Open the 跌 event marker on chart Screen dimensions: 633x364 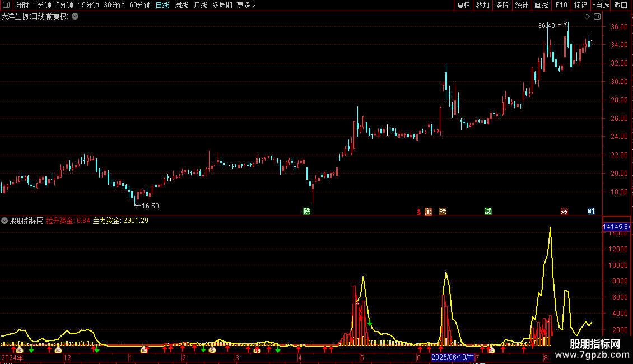307,212
